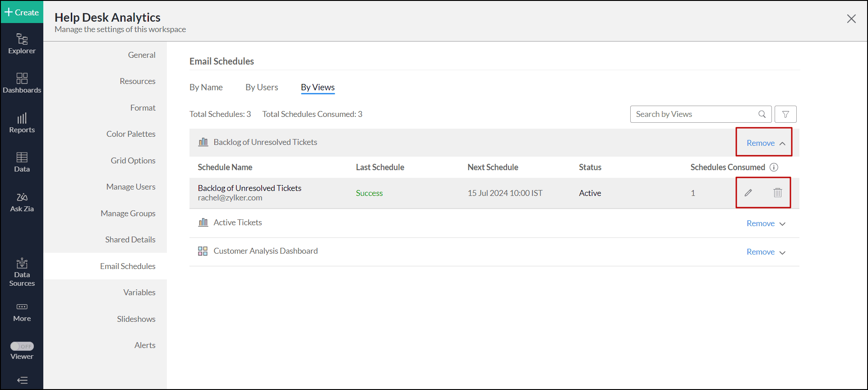Click the pencil edit schedule icon

pos(748,193)
